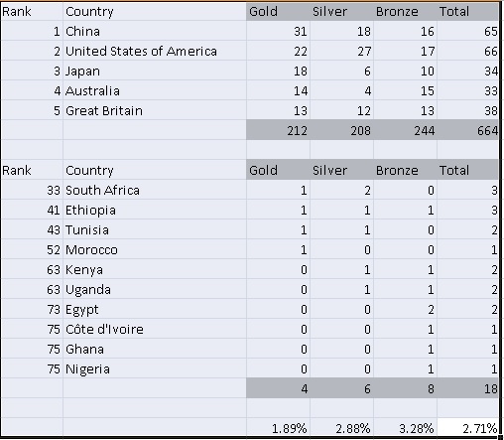This screenshot has height=440, width=504.
Task: Click the Côte d'Ivoire cell
Action: tap(155, 329)
